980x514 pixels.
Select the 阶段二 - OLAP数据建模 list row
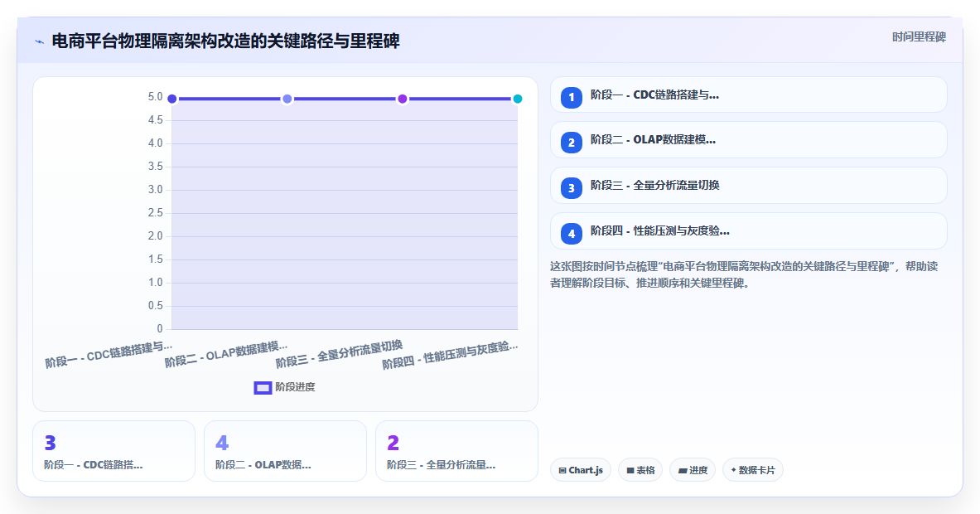(x=748, y=140)
